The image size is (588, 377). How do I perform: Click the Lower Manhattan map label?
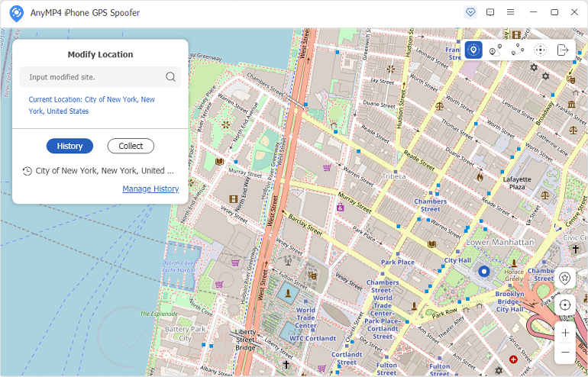[500, 242]
